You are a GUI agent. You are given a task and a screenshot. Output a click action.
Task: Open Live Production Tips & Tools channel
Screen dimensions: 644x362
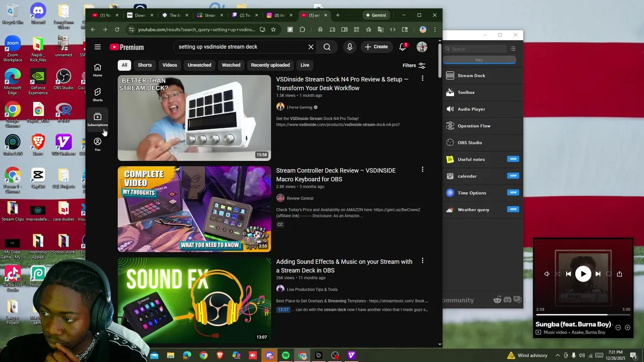[312, 289]
